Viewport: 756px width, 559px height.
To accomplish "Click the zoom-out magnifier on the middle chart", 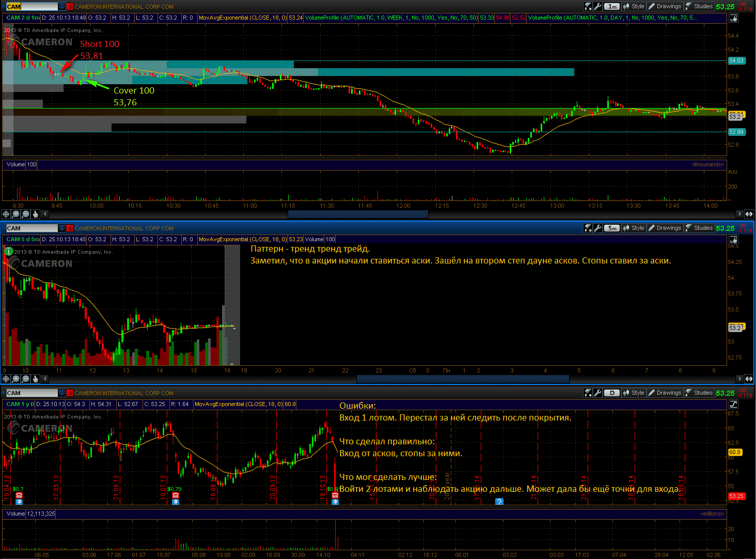I will (x=26, y=379).
